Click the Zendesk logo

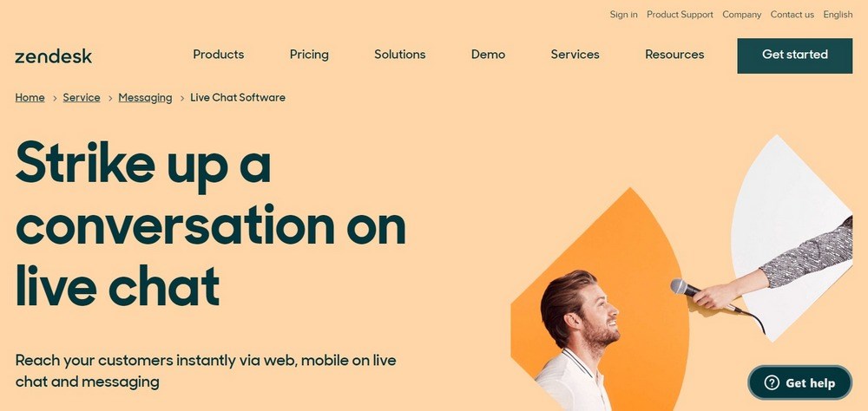click(53, 56)
